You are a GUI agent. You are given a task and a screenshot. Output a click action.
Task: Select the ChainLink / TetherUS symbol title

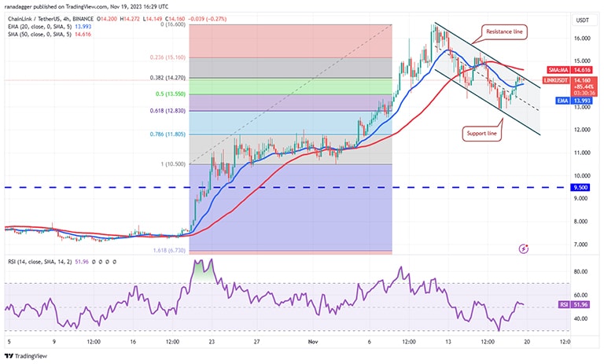coord(51,19)
